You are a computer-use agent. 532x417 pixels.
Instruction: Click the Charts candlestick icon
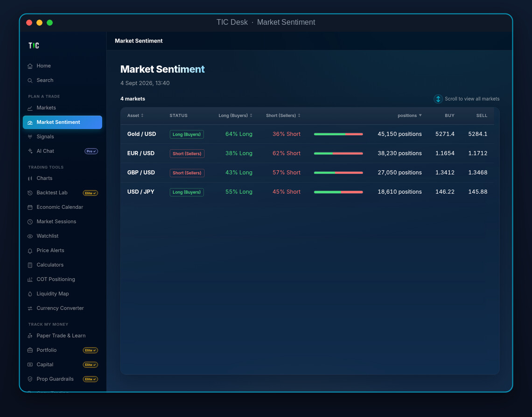point(30,178)
